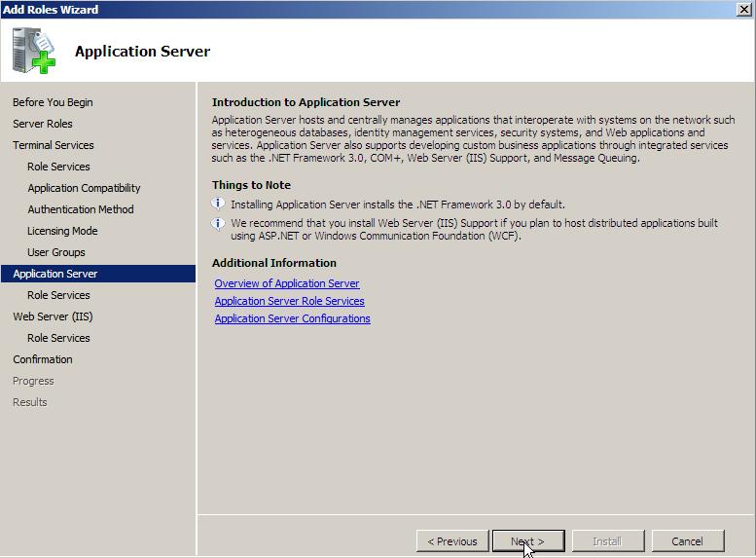Click the server role icon in header
Image resolution: width=756 pixels, height=558 pixels.
pos(34,51)
